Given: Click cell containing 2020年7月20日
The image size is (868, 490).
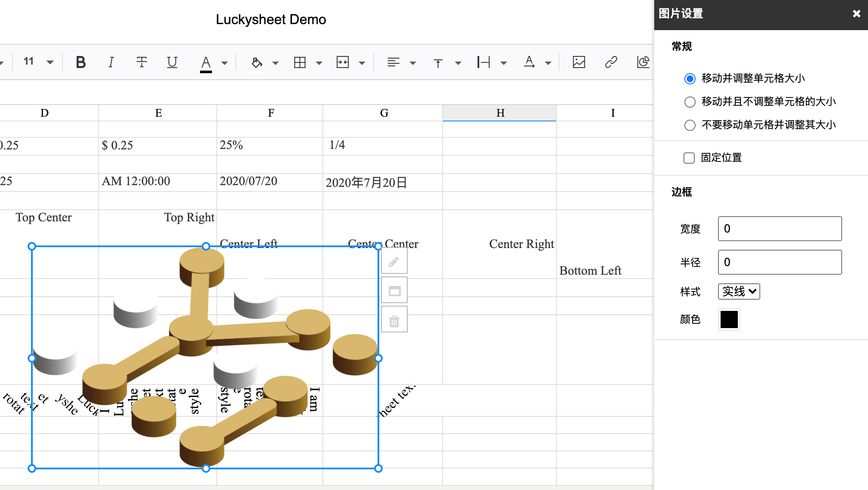Looking at the screenshot, I should pos(383,183).
